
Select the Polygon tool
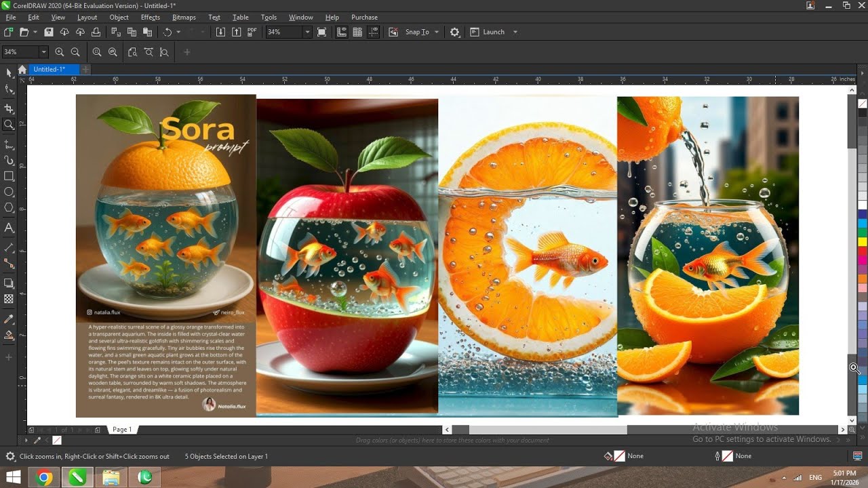tap(9, 208)
